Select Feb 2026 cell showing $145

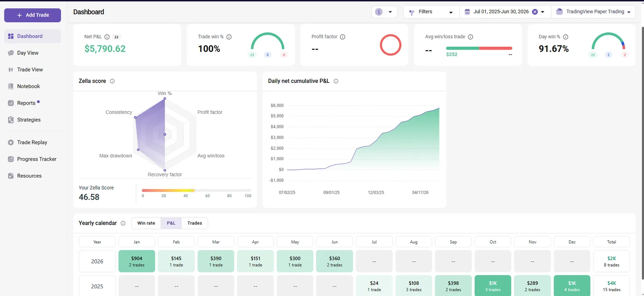(176, 261)
